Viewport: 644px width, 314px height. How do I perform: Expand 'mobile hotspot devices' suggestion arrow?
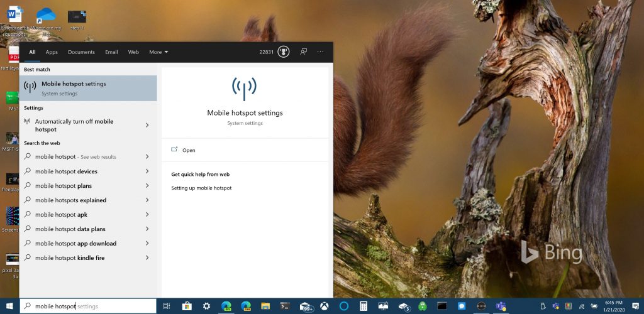point(147,171)
